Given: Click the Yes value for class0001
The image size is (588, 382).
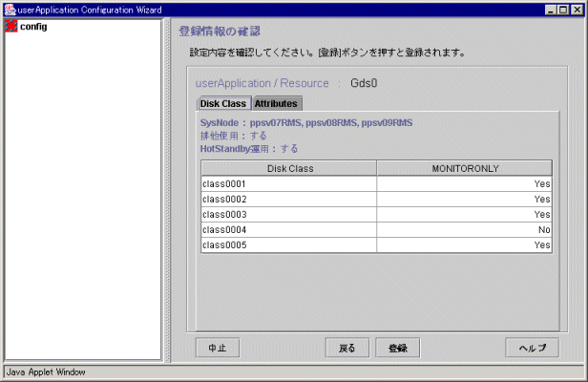Looking at the screenshot, I should tap(541, 183).
